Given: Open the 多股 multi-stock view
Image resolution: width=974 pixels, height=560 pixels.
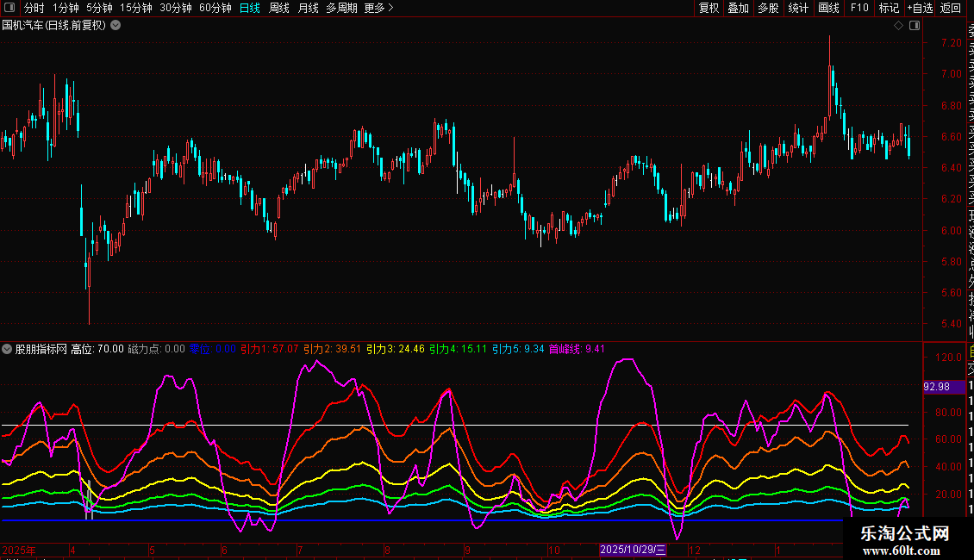Looking at the screenshot, I should click(x=768, y=8).
